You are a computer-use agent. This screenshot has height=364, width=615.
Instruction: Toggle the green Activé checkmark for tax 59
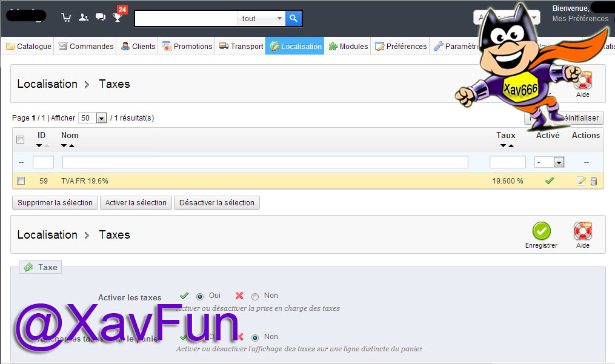[x=550, y=180]
